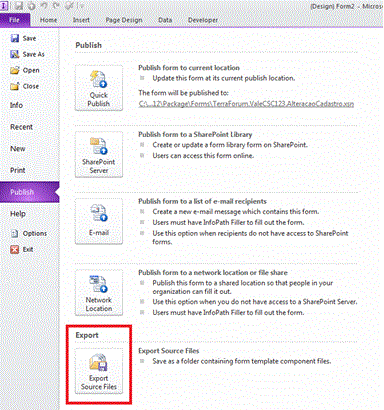Click 'Publish form to a network location' heading

pos(213,273)
